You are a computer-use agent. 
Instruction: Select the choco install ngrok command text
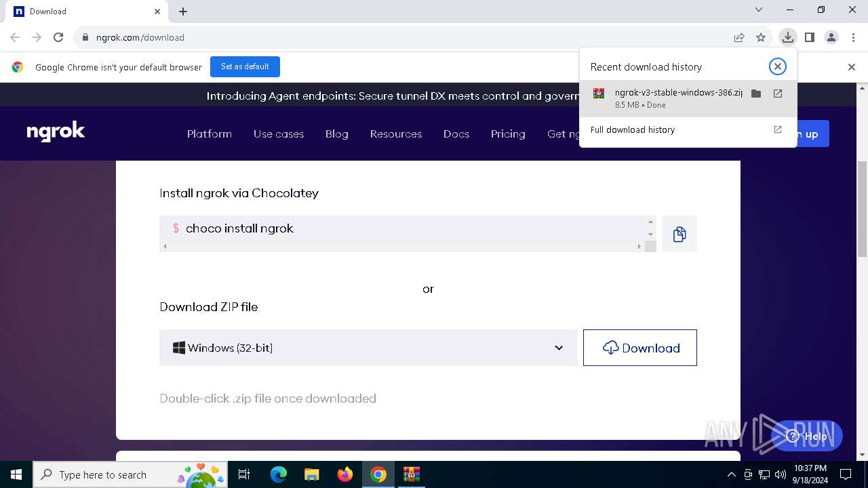(x=239, y=228)
